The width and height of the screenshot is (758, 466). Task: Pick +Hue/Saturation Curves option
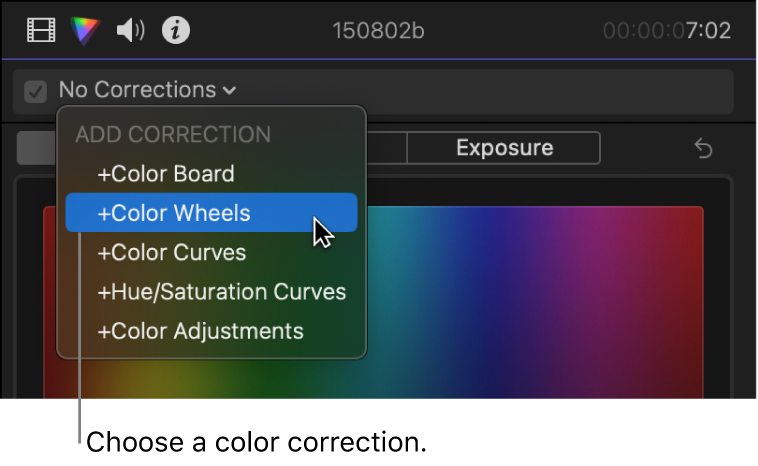(x=221, y=292)
